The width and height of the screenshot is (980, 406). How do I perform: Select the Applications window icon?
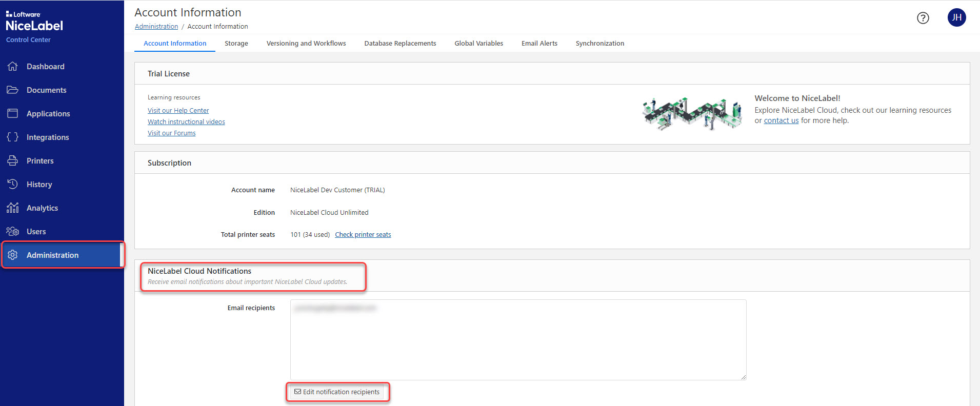point(13,113)
